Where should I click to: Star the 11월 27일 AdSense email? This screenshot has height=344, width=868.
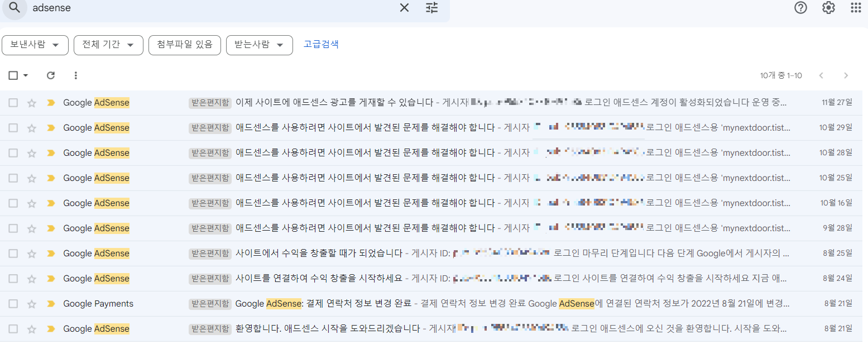32,103
